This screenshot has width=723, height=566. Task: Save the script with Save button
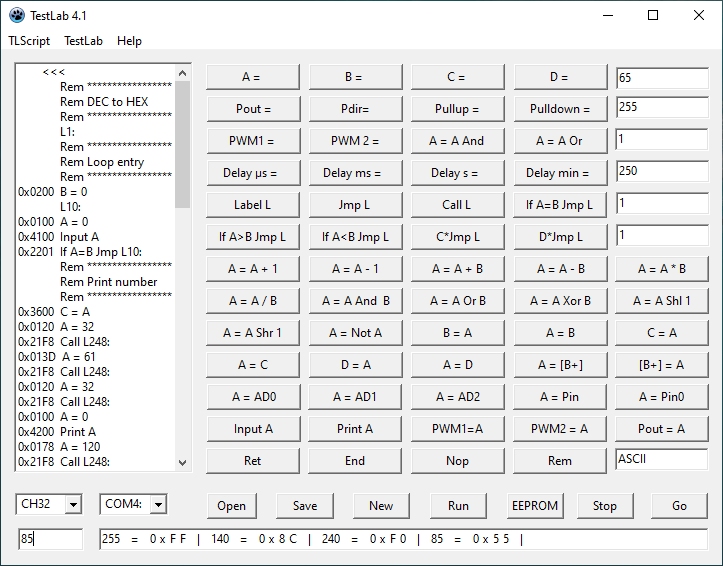point(305,505)
